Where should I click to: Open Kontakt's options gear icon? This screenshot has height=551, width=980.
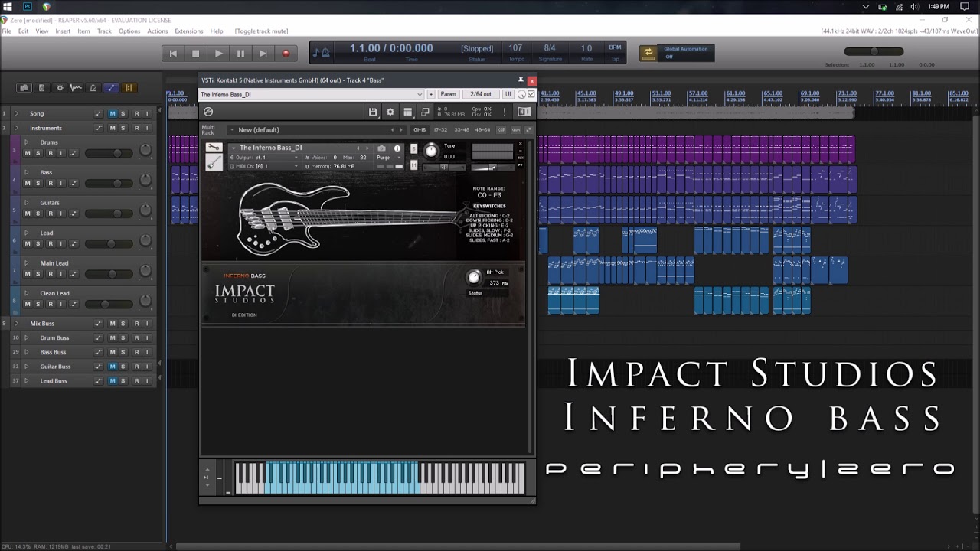390,112
